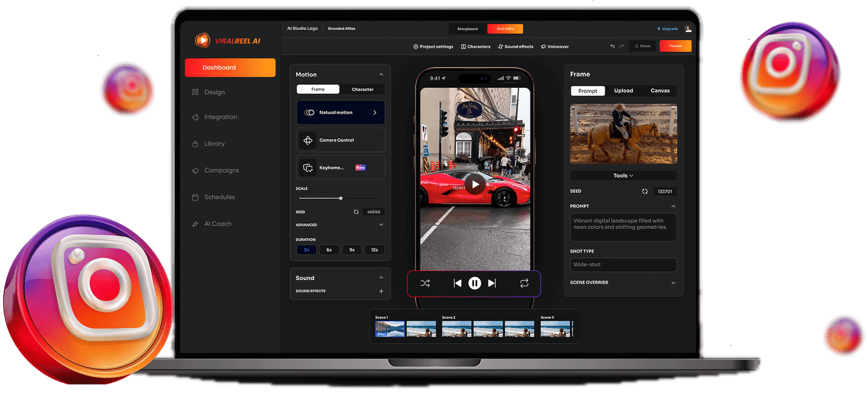Open the Integration sidebar item
This screenshot has width=868, height=393.
214,117
